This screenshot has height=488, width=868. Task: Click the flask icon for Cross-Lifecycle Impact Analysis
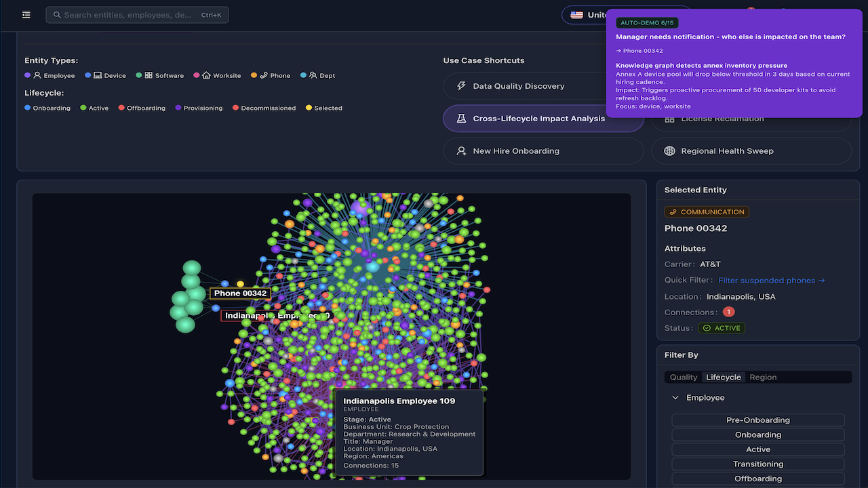pyautogui.click(x=462, y=119)
